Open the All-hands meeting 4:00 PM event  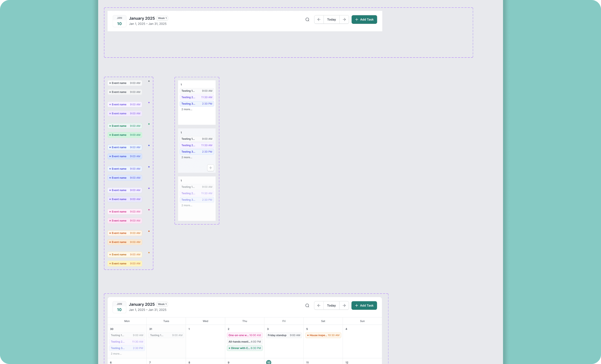(x=245, y=342)
